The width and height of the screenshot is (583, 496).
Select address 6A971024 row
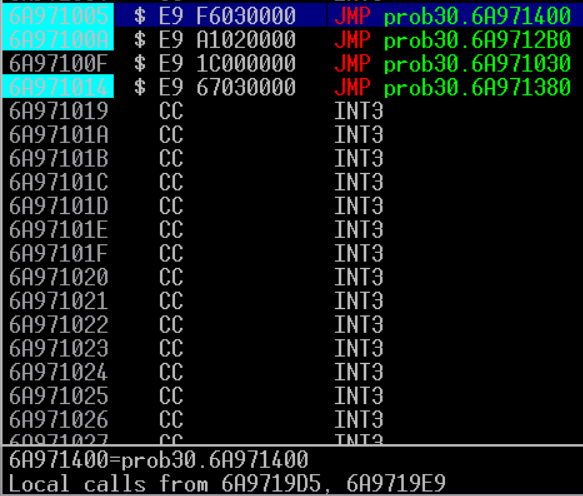58,373
